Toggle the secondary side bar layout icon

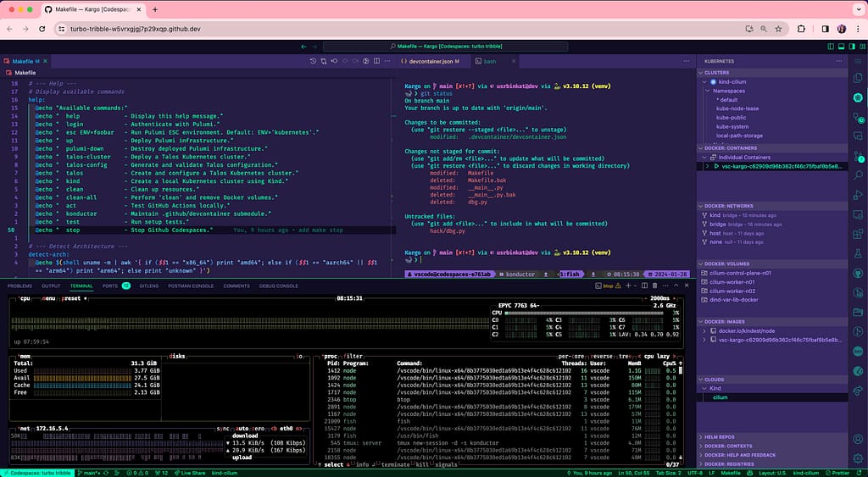[852, 47]
